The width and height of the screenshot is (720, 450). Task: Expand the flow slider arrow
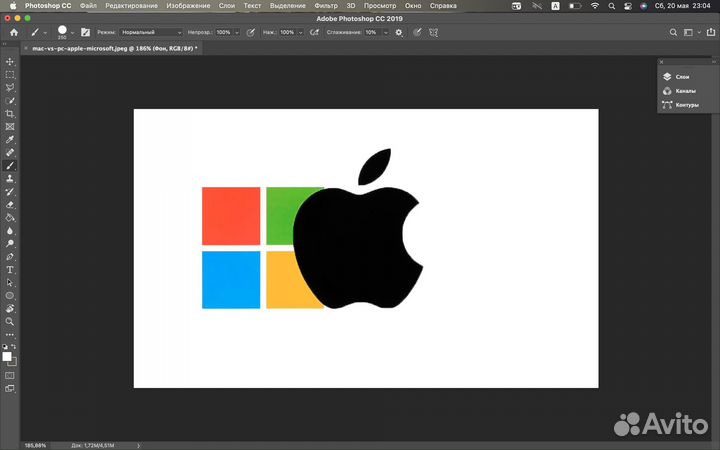pos(301,32)
